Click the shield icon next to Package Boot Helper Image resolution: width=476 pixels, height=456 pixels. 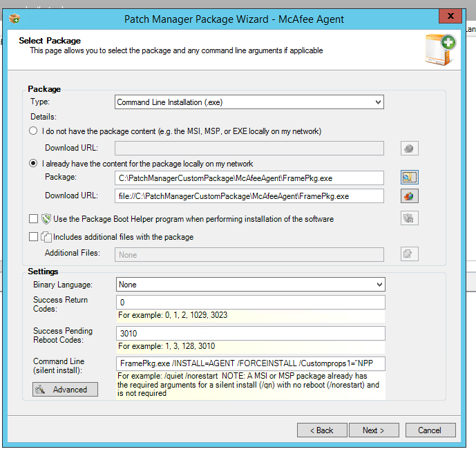tap(46, 218)
